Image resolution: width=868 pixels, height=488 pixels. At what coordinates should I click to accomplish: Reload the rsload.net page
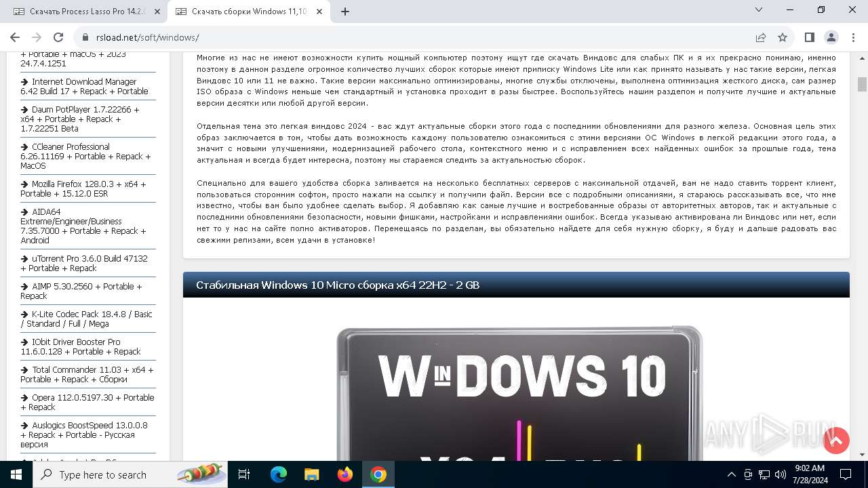(58, 37)
